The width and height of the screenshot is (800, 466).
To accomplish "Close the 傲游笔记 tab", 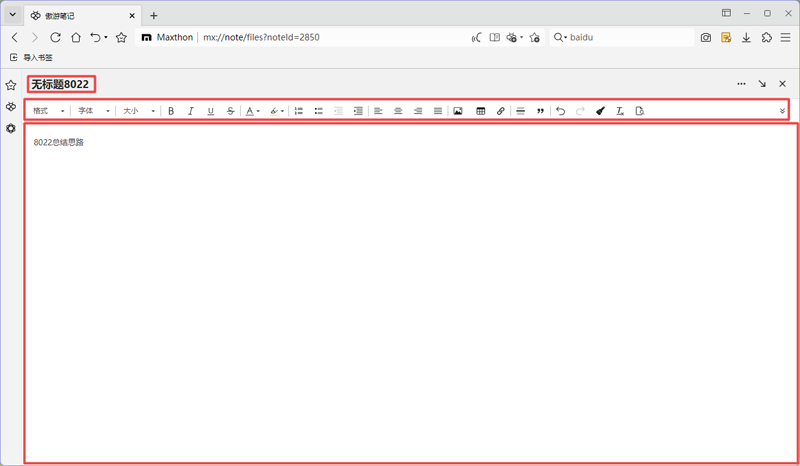I will (x=132, y=16).
